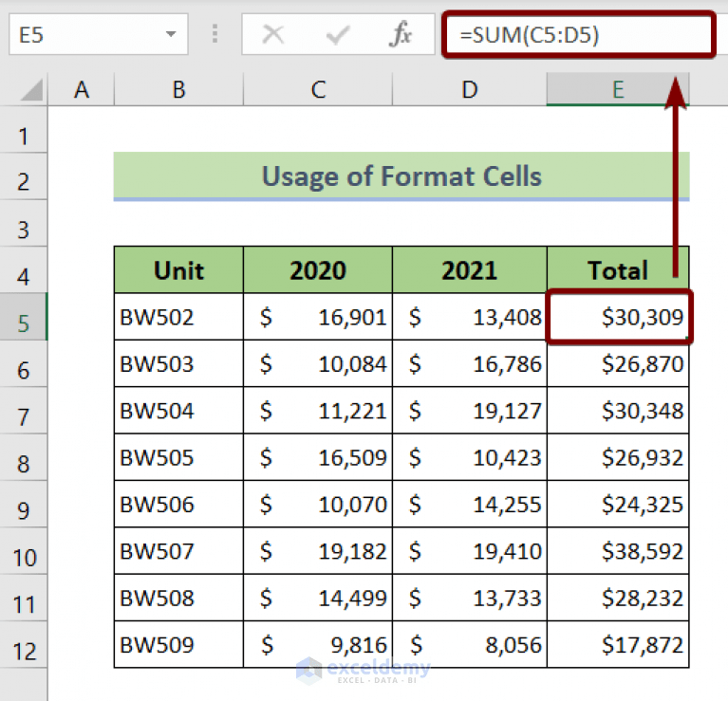Image resolution: width=728 pixels, height=701 pixels.
Task: Select cell BW508
Action: pyautogui.click(x=178, y=598)
